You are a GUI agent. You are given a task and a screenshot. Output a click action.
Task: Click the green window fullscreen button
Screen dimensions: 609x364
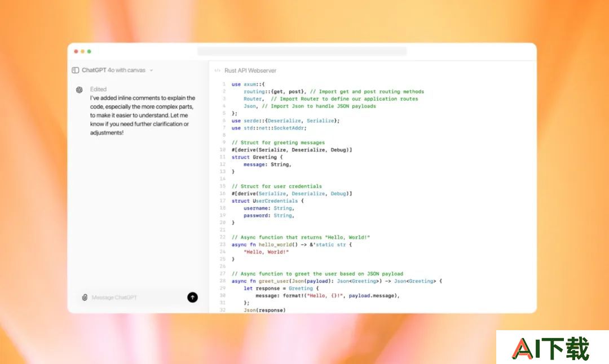point(89,51)
